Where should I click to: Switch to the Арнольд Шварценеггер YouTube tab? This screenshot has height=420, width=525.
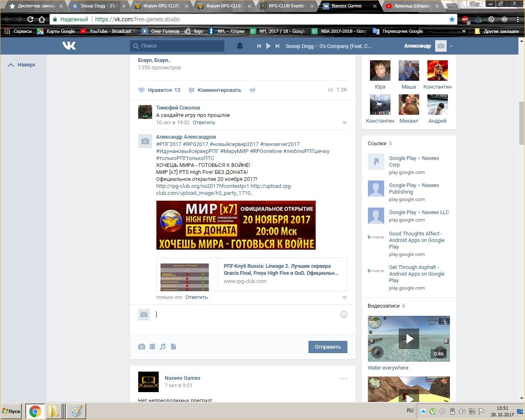(412, 6)
